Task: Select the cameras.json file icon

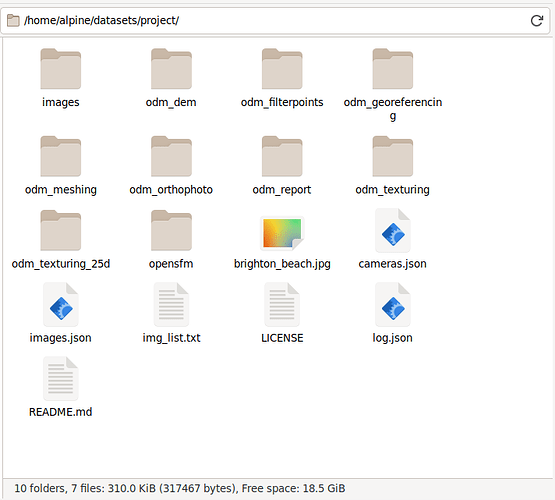Action: tap(393, 230)
